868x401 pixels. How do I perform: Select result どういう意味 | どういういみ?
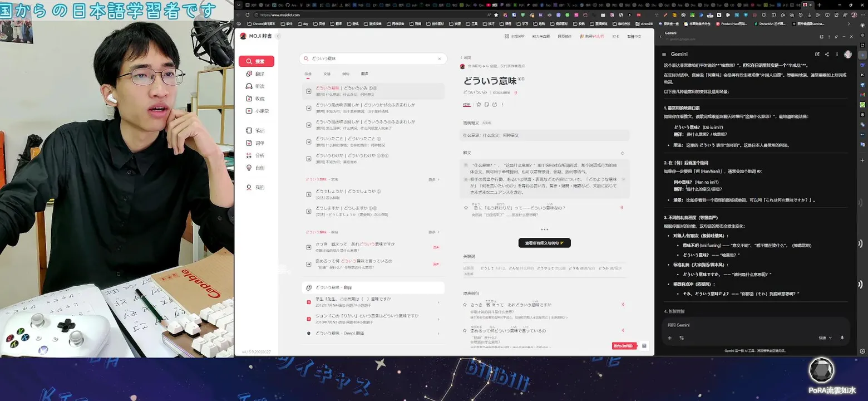click(x=373, y=91)
